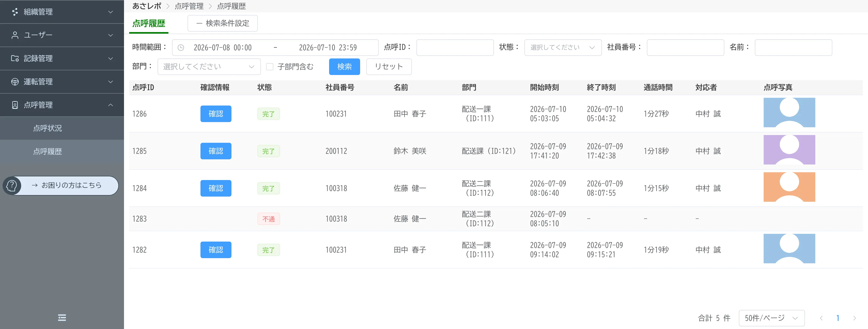The height and width of the screenshot is (329, 868).
Task: Click the clock icon in time range field
Action: (181, 48)
